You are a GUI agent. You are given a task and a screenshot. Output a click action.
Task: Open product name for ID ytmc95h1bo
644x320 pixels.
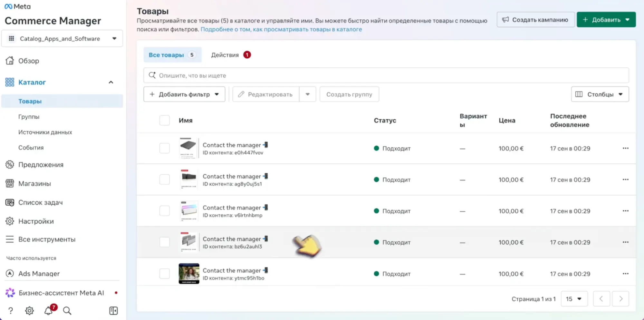point(235,270)
